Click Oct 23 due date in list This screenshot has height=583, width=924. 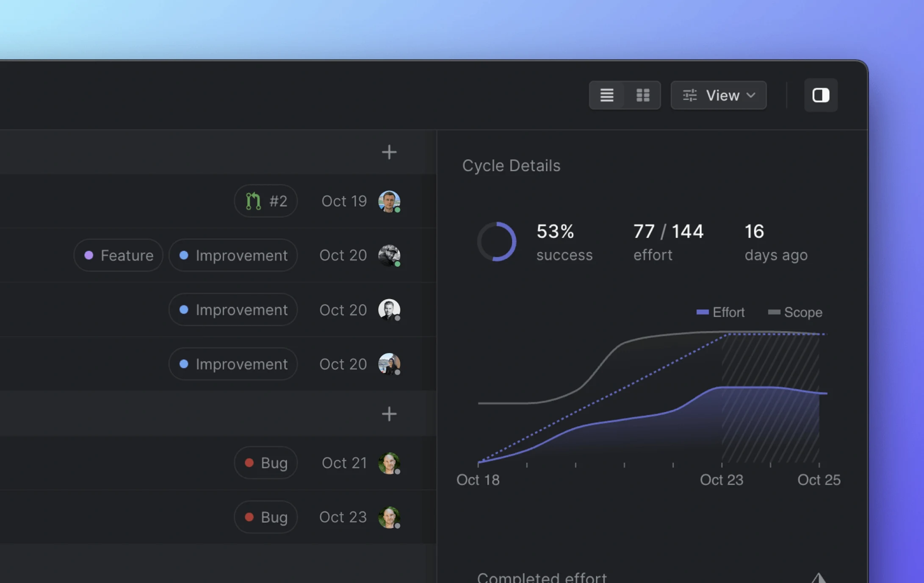tap(343, 517)
